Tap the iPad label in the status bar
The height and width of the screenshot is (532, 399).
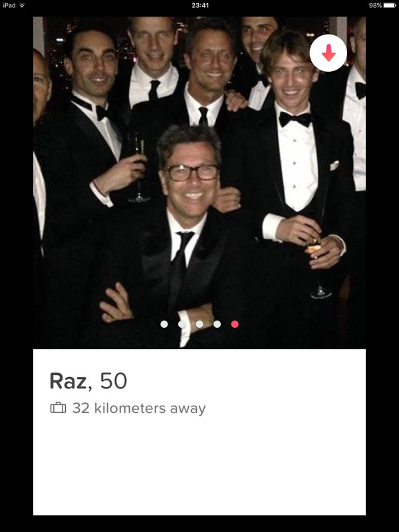coord(9,5)
